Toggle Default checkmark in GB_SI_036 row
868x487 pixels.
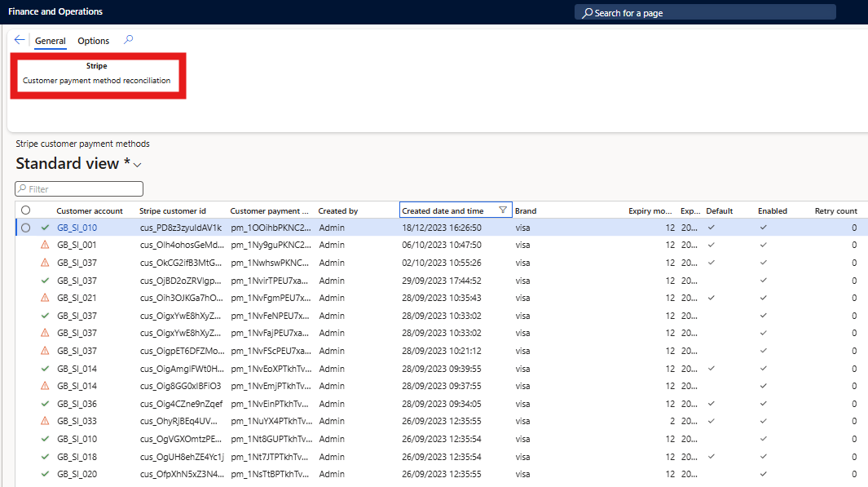tap(712, 404)
